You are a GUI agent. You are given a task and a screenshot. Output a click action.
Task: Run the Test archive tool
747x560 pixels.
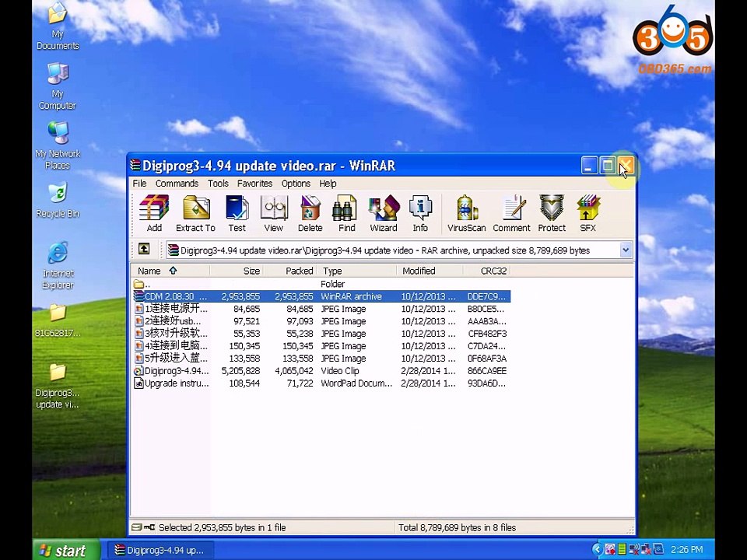pyautogui.click(x=237, y=213)
